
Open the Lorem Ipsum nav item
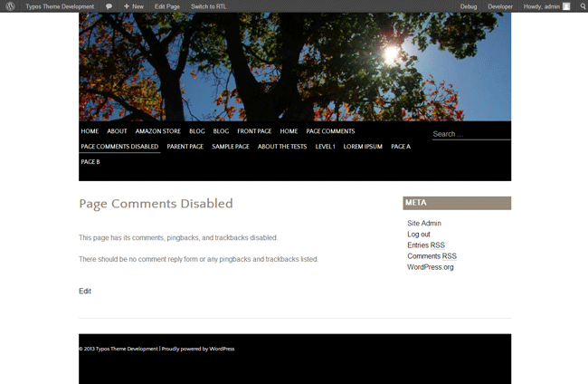click(x=363, y=147)
